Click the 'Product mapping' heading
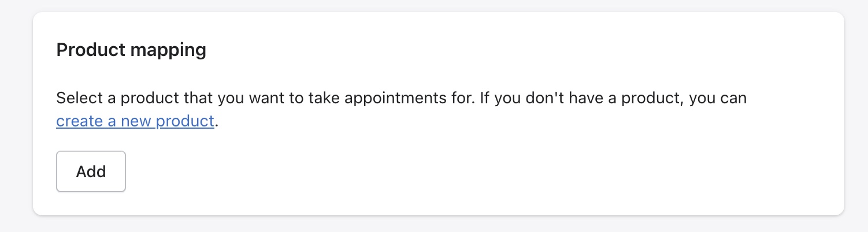 tap(131, 50)
